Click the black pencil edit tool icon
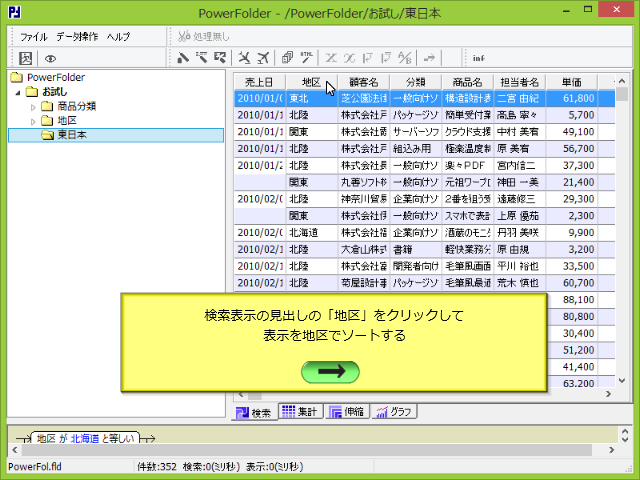The image size is (640, 480). point(183,58)
